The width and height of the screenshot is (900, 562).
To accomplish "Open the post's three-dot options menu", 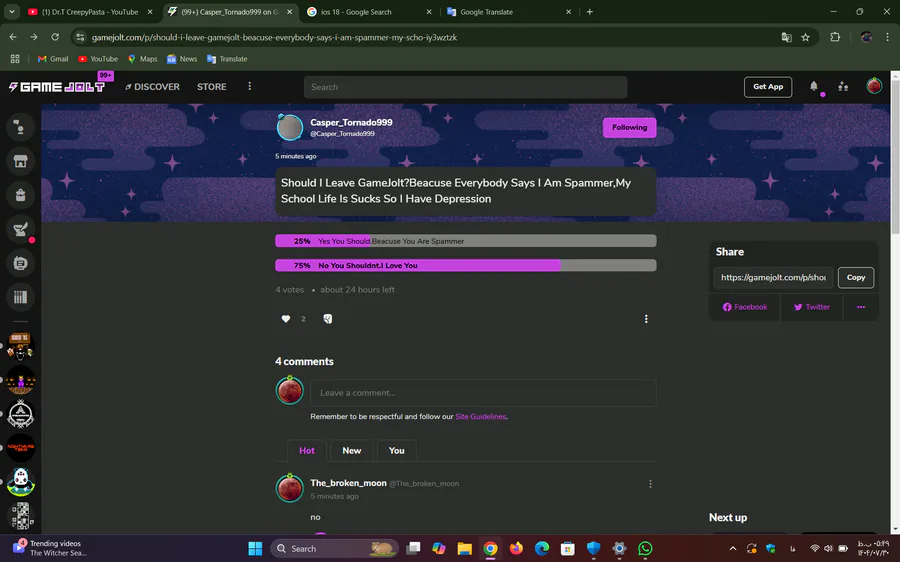I will pos(646,319).
